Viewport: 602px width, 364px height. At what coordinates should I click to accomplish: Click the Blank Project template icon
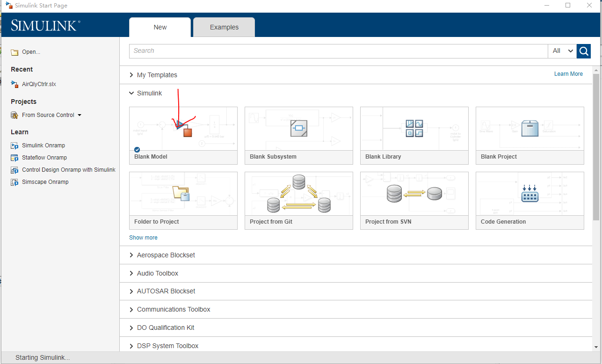click(x=530, y=128)
